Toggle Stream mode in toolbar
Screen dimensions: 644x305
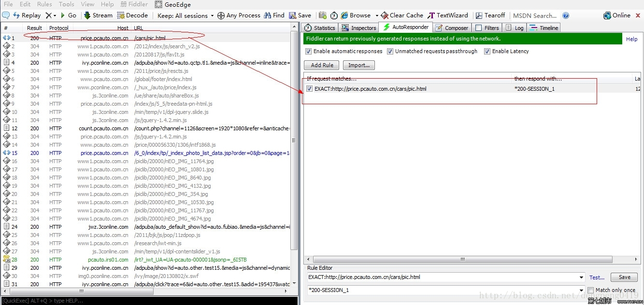coord(98,15)
